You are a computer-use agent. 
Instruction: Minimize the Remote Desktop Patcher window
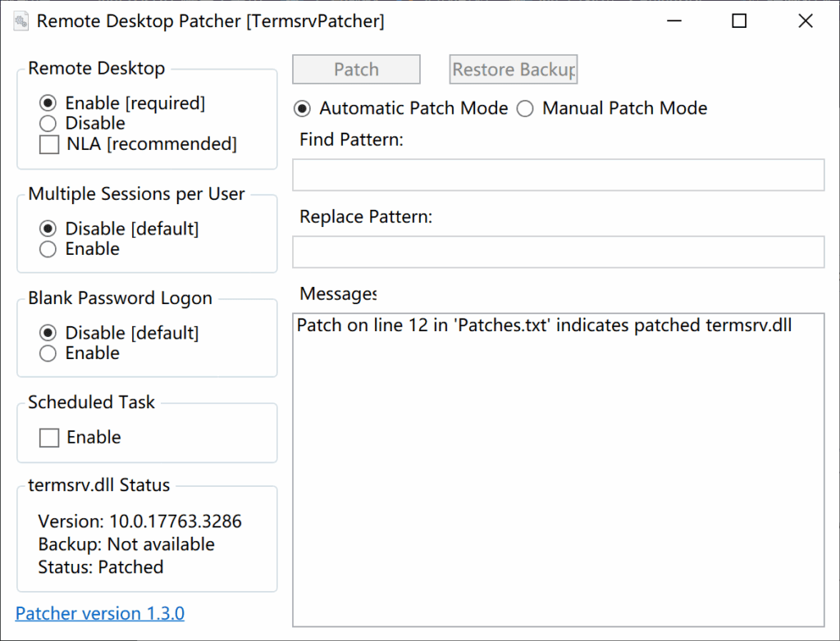click(673, 20)
